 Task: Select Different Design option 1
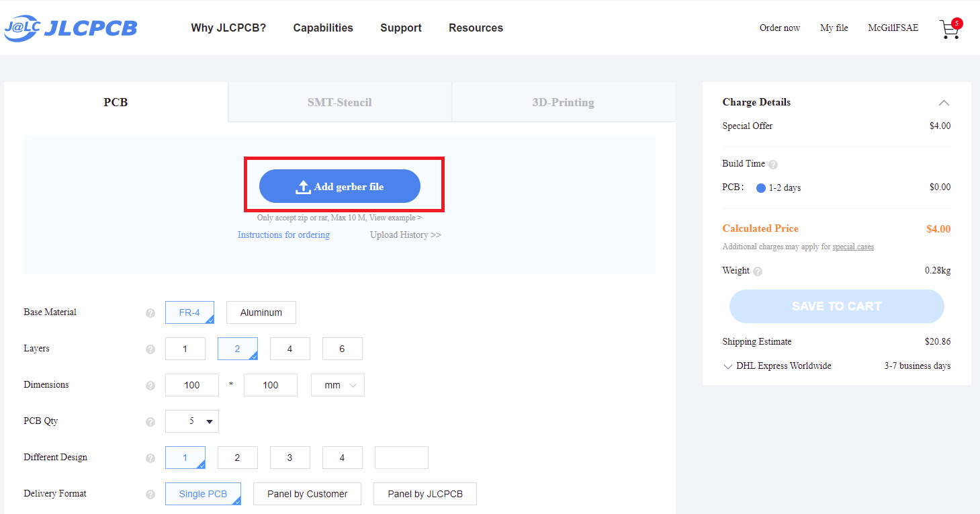pos(185,458)
